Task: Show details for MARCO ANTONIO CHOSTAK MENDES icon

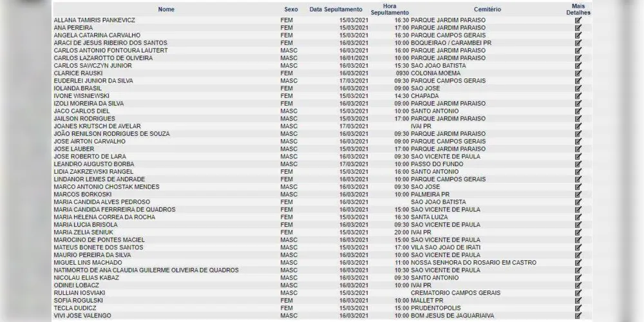Action: coord(578,187)
